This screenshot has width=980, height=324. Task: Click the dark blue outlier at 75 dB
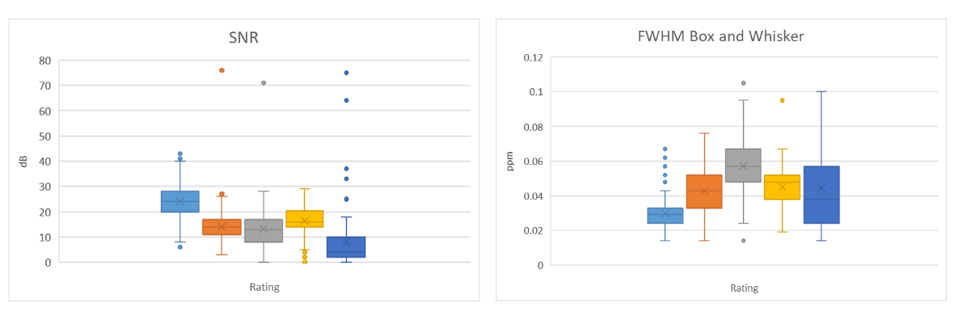point(346,73)
